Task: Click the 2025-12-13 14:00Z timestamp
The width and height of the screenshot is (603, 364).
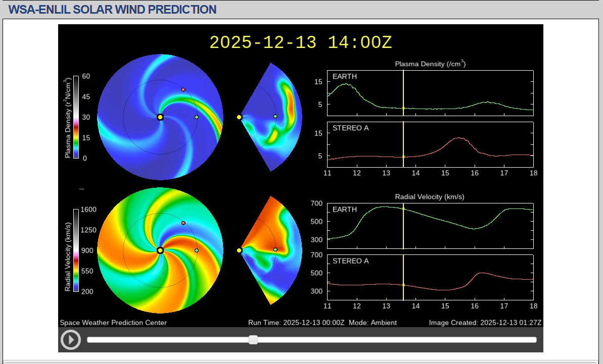Action: 300,42
